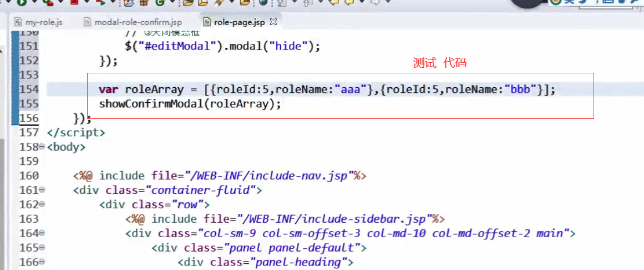644x270 pixels.
Task: Click line number 163 in the ruler
Action: (29, 219)
